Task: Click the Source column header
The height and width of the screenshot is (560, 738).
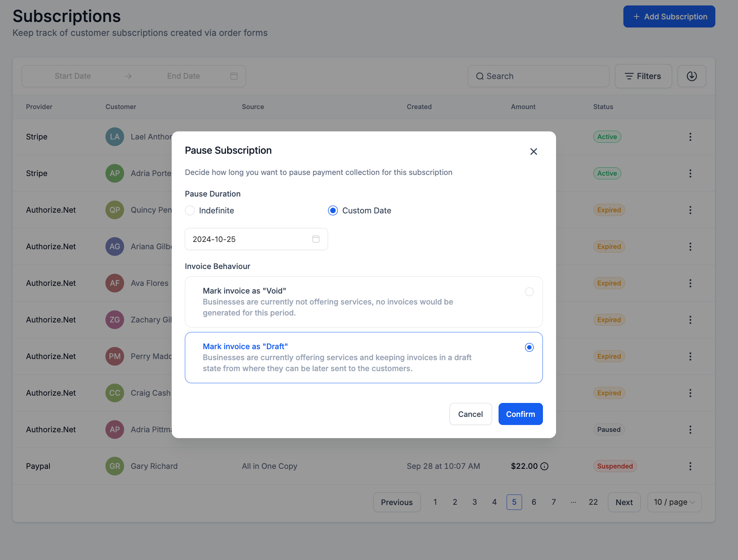Action: point(253,107)
